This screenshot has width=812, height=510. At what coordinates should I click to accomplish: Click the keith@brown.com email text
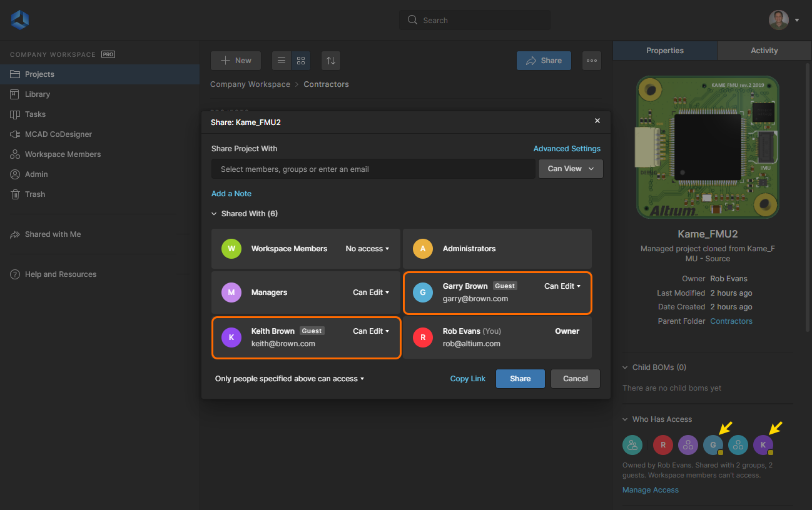[283, 344]
